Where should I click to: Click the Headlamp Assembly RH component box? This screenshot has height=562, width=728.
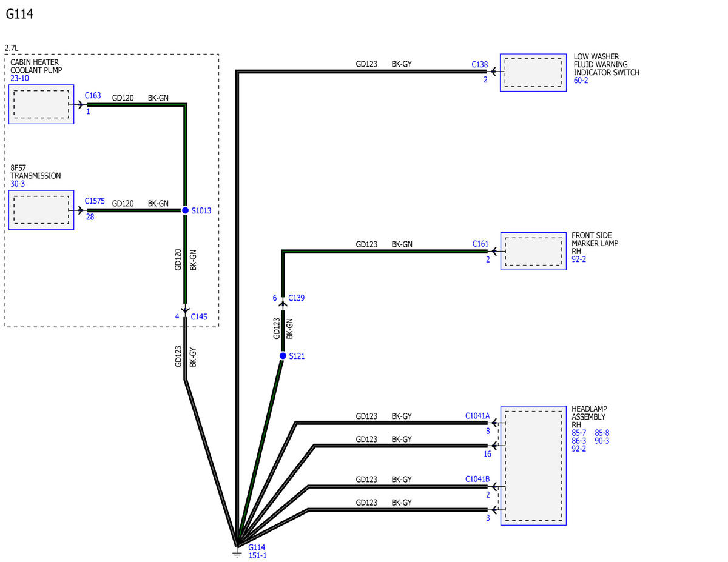pos(533,465)
